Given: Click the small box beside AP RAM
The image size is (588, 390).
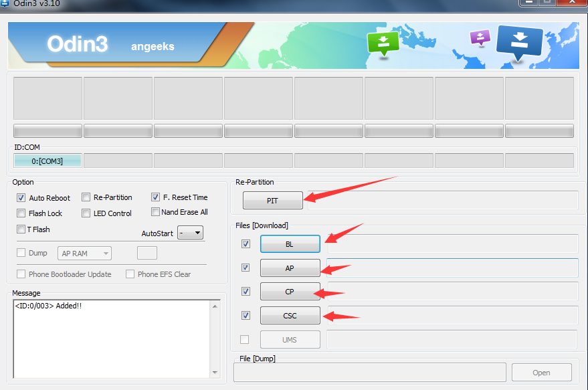Looking at the screenshot, I should [x=147, y=253].
